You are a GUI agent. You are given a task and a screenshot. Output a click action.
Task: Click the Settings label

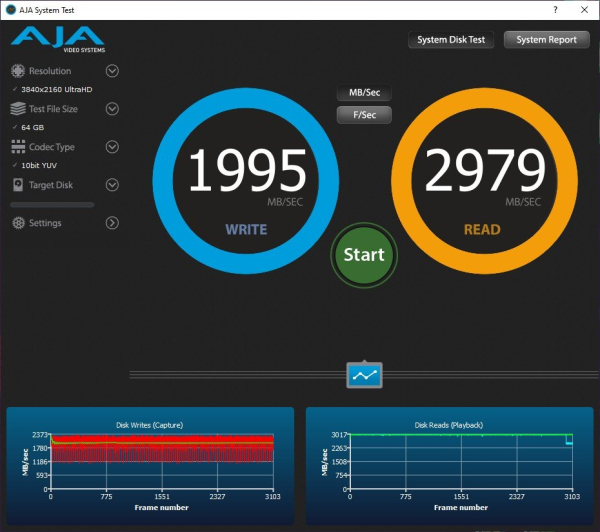45,223
